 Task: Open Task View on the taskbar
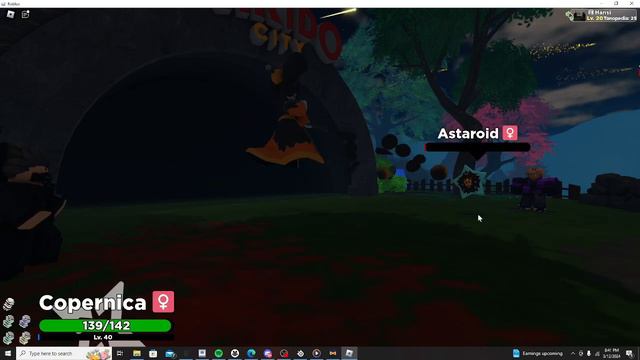120,353
